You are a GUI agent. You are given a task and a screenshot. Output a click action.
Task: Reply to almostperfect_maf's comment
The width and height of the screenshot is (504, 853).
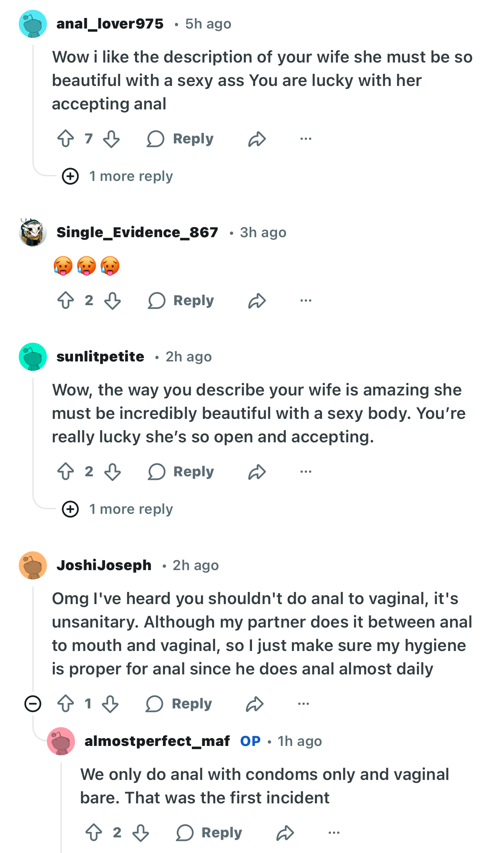pyautogui.click(x=209, y=833)
